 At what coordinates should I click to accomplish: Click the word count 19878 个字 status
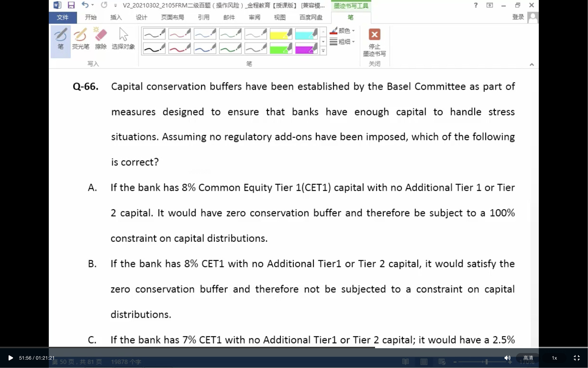(x=126, y=362)
